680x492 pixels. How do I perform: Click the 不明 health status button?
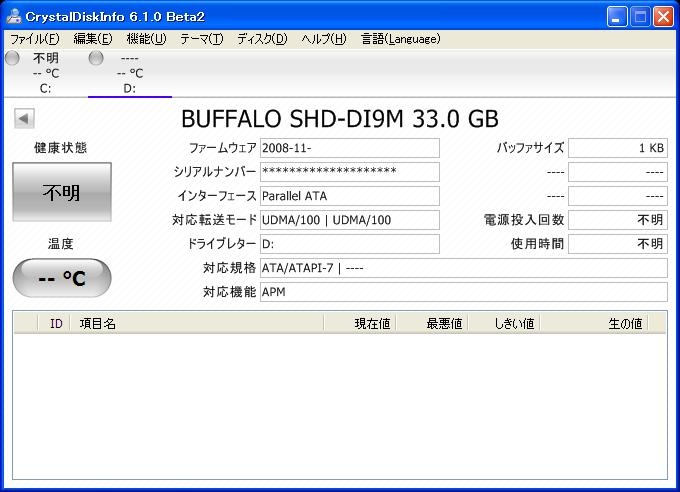[62, 192]
